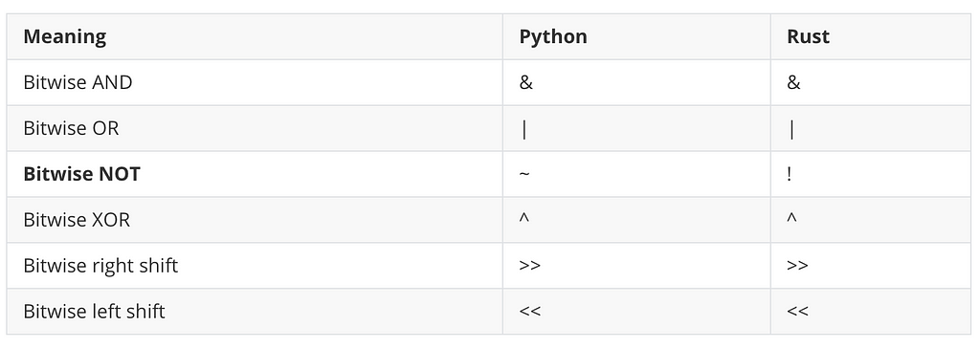
Task: Click the Rust exclamation mark operator
Action: click(790, 174)
